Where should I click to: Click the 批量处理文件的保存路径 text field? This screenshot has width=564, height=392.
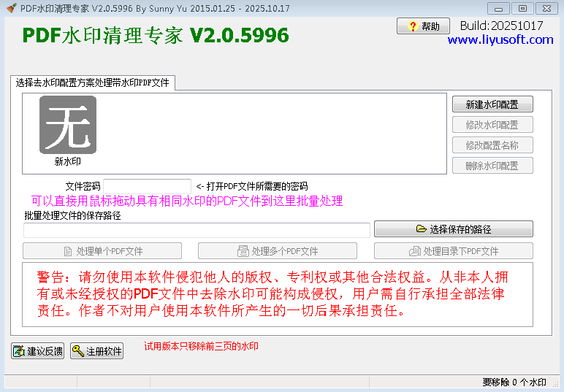click(197, 230)
